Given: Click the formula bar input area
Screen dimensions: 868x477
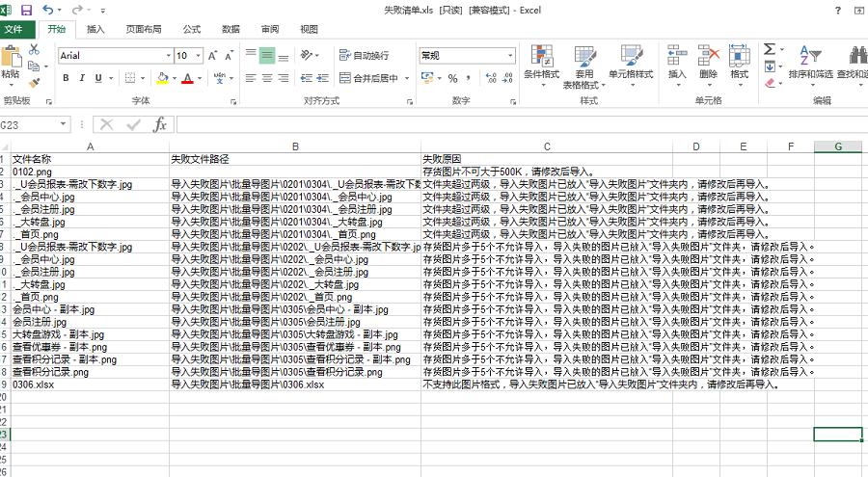Looking at the screenshot, I should click(522, 125).
